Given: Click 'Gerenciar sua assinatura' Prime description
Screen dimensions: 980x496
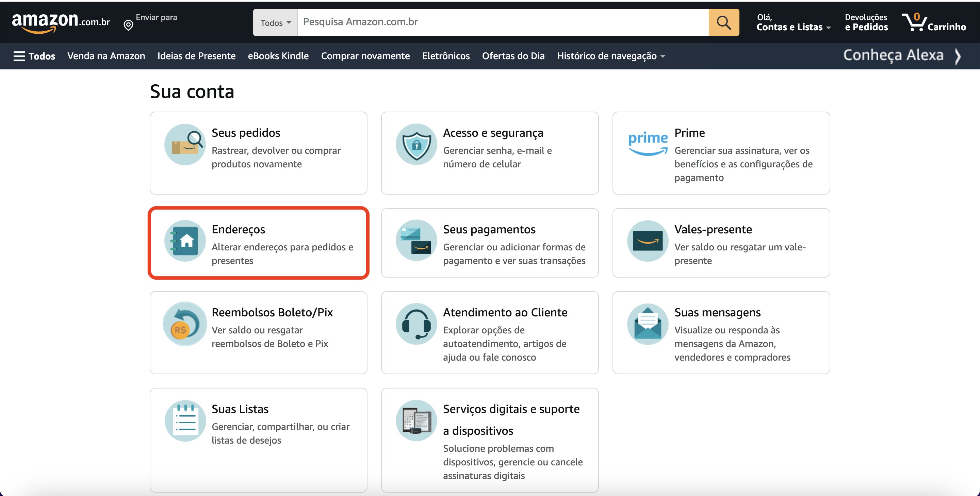Looking at the screenshot, I should pyautogui.click(x=744, y=164).
